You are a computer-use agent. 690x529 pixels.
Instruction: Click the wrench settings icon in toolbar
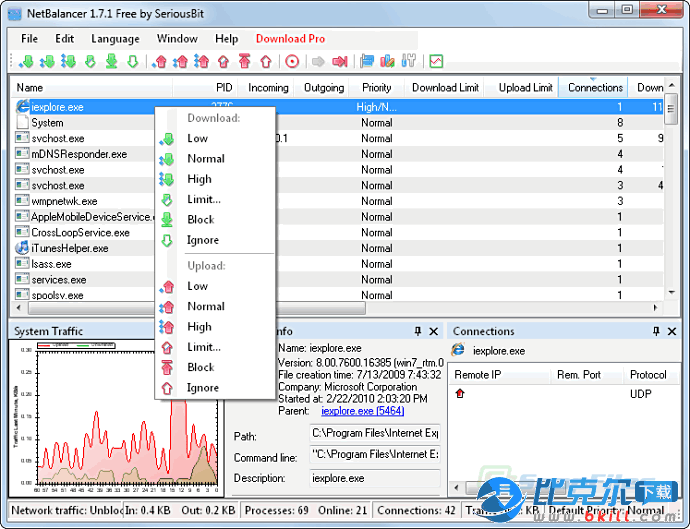(408, 62)
